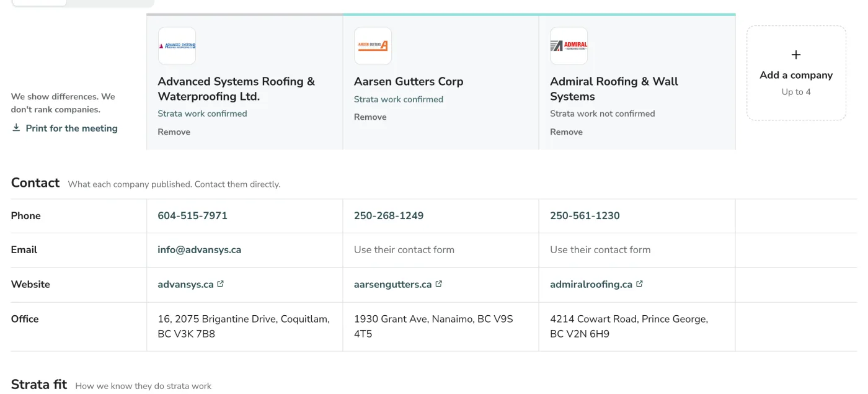
Task: Click the plus icon to add company
Action: click(796, 55)
